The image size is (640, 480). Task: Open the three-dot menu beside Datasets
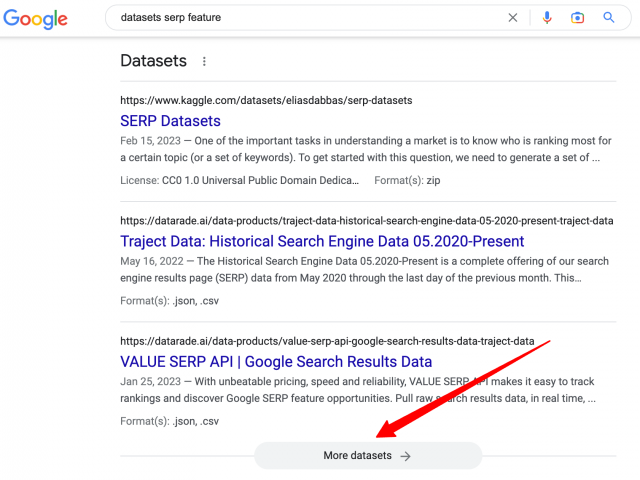[x=204, y=61]
